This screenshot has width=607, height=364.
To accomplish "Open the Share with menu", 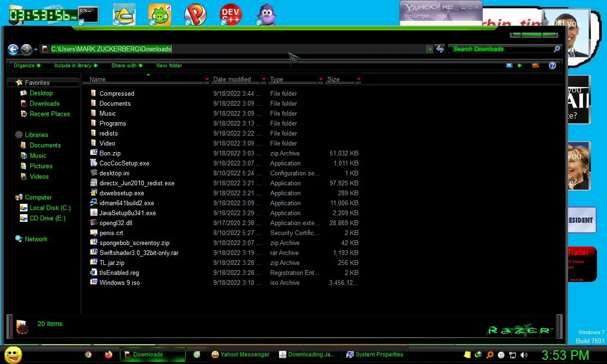I will point(127,65).
